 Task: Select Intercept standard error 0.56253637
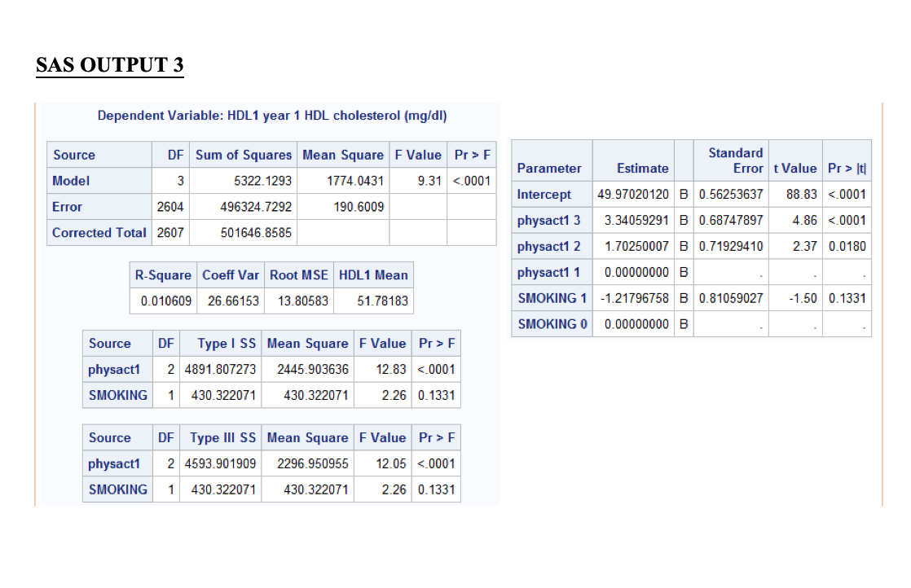[x=731, y=195]
